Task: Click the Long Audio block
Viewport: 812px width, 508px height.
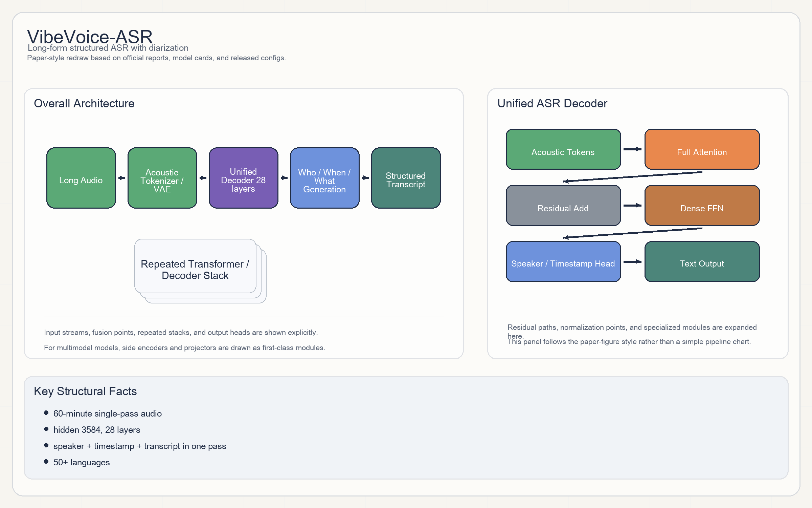Action: pos(81,178)
